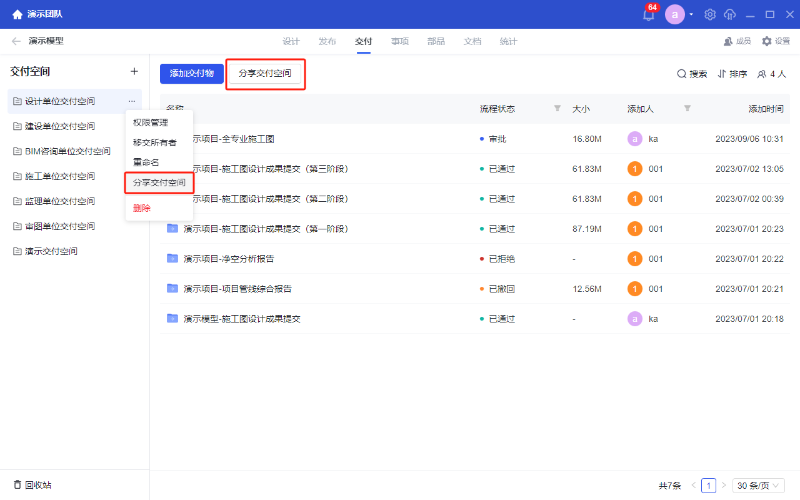Open 演示项目-净空分析报告 name text
This screenshot has height=500, width=800.
click(x=229, y=259)
